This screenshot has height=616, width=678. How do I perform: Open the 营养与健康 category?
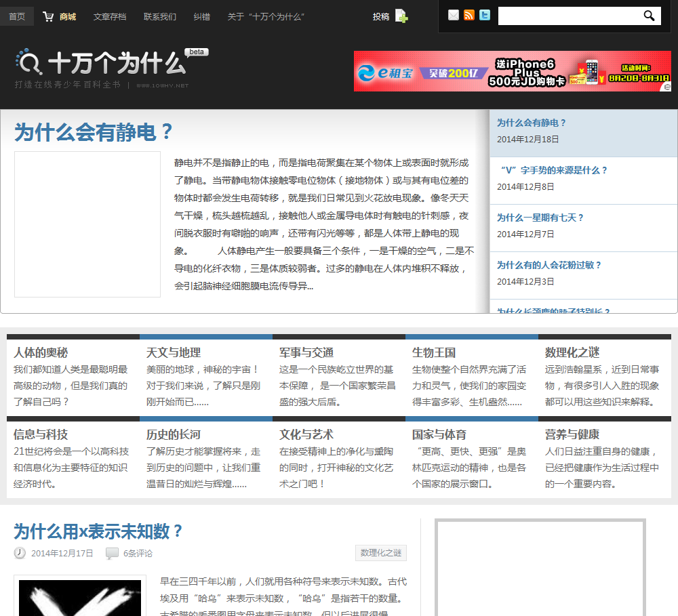pyautogui.click(x=572, y=434)
